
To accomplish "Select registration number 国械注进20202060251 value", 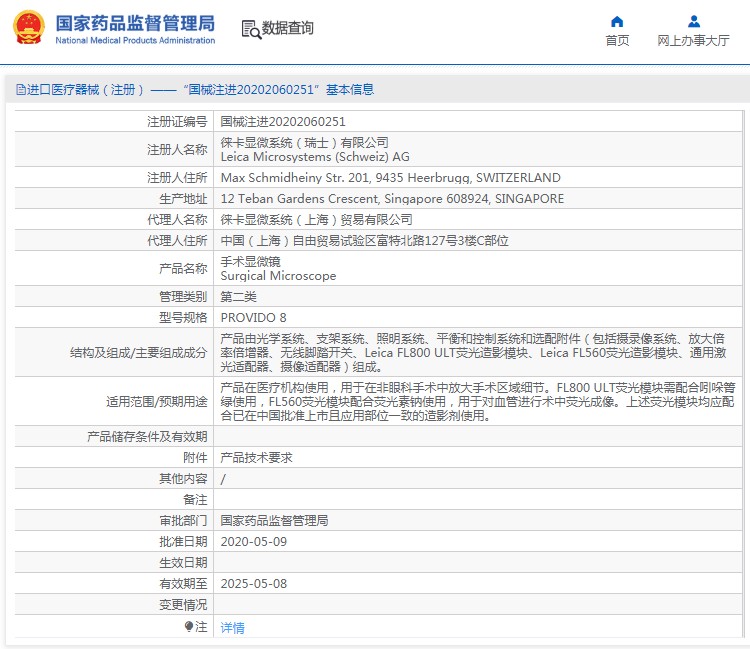I will (x=283, y=121).
